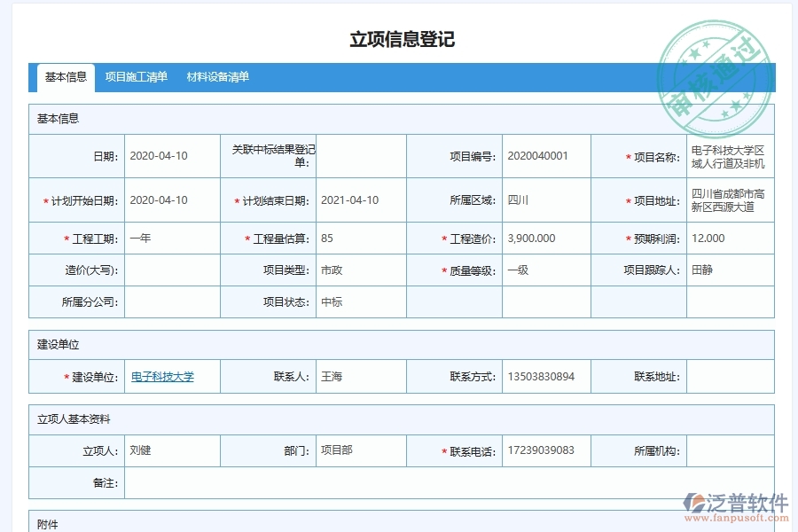Viewport: 798px width, 532px height.
Task: Click the 工程造价 field showing 3,900.000
Action: pyautogui.click(x=543, y=238)
